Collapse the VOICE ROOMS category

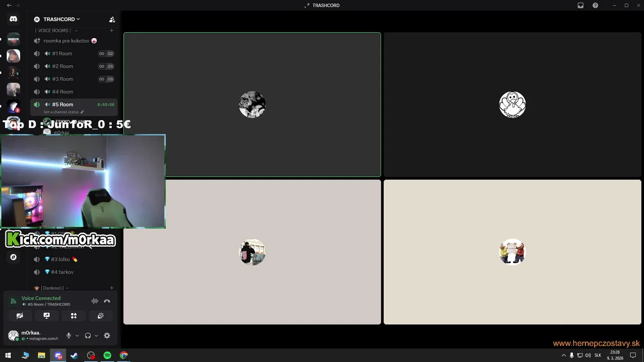pyautogui.click(x=56, y=31)
